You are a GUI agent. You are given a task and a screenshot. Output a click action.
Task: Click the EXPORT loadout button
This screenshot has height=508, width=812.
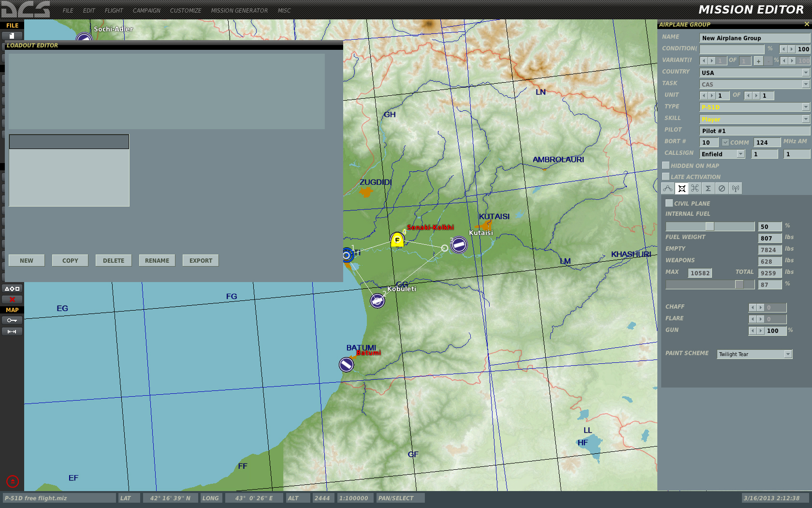[x=201, y=260]
